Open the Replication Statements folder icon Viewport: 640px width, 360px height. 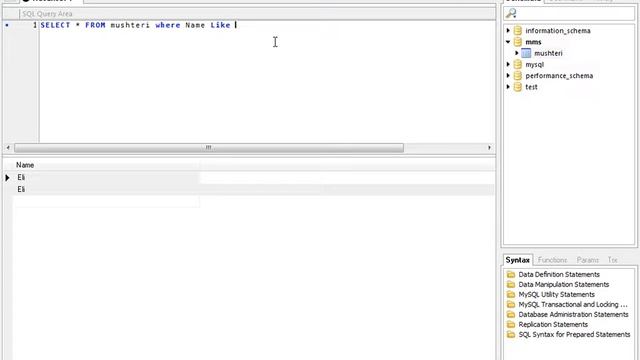511,324
